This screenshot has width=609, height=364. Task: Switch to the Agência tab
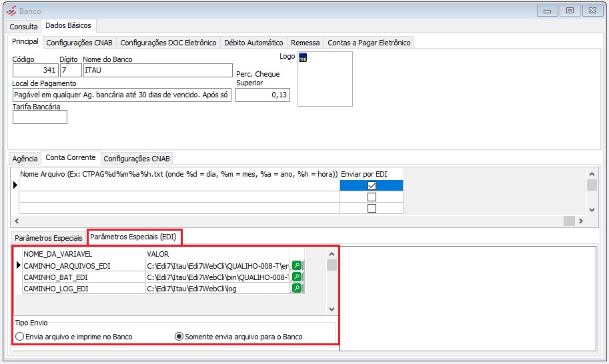tap(25, 159)
